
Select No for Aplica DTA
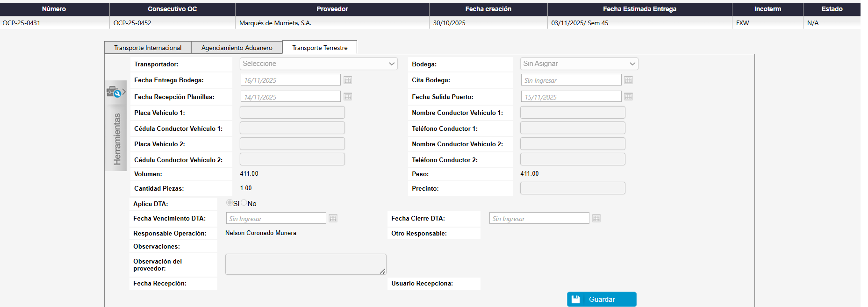pos(244,203)
